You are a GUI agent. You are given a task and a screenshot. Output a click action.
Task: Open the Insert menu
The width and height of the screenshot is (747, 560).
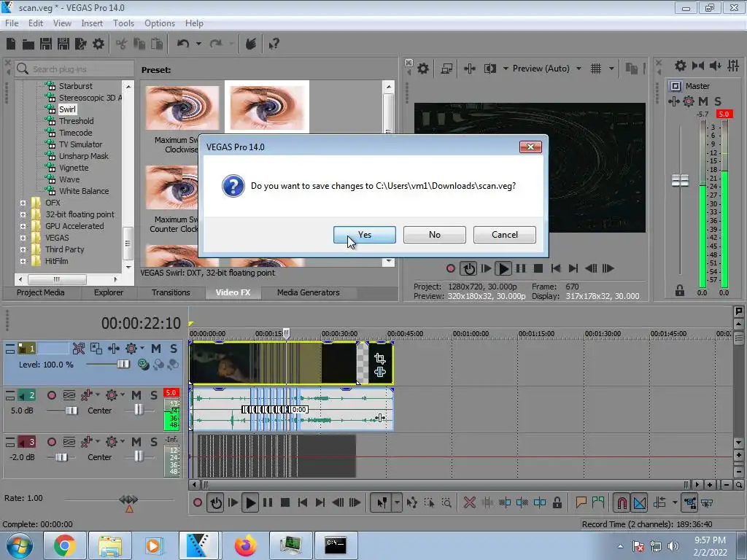point(91,23)
